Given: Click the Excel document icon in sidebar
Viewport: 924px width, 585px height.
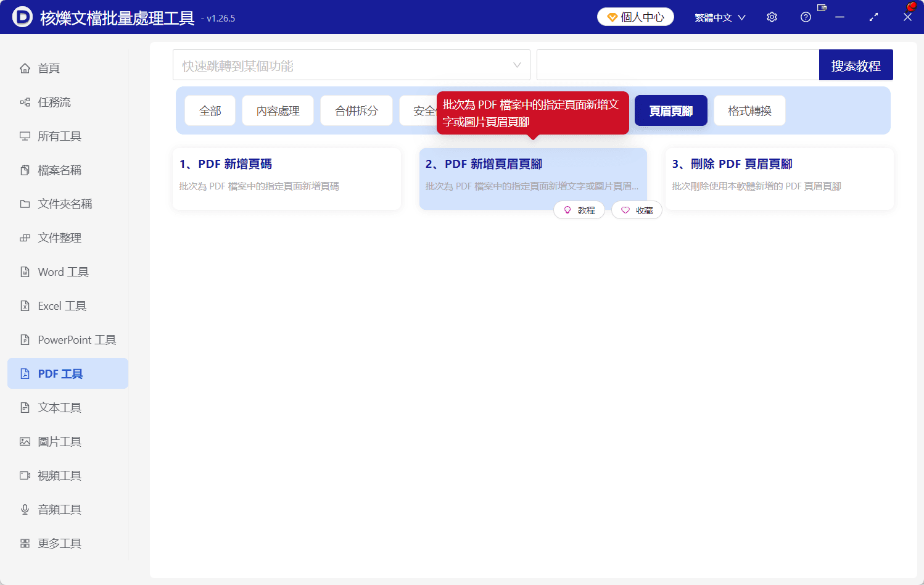Looking at the screenshot, I should tap(25, 306).
